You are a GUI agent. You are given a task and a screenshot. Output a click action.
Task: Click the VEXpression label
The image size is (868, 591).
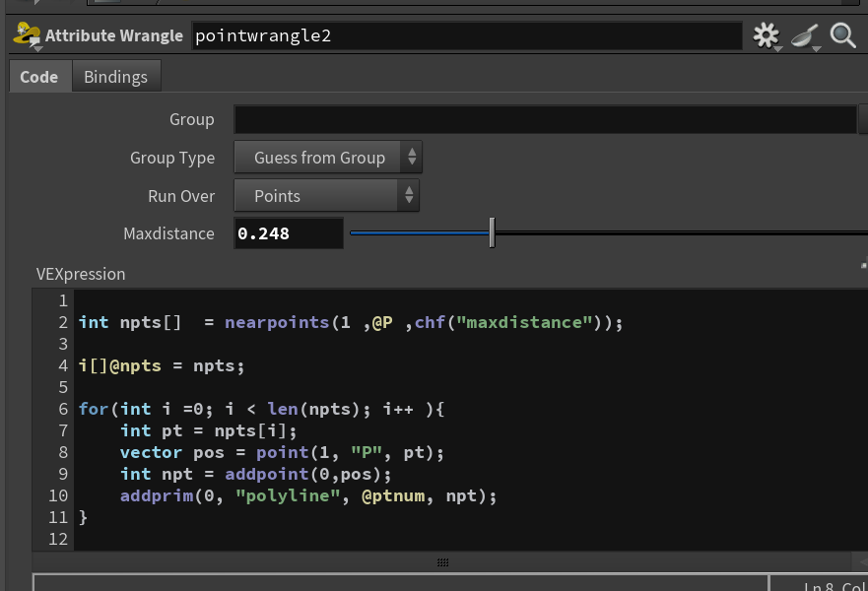(x=81, y=274)
